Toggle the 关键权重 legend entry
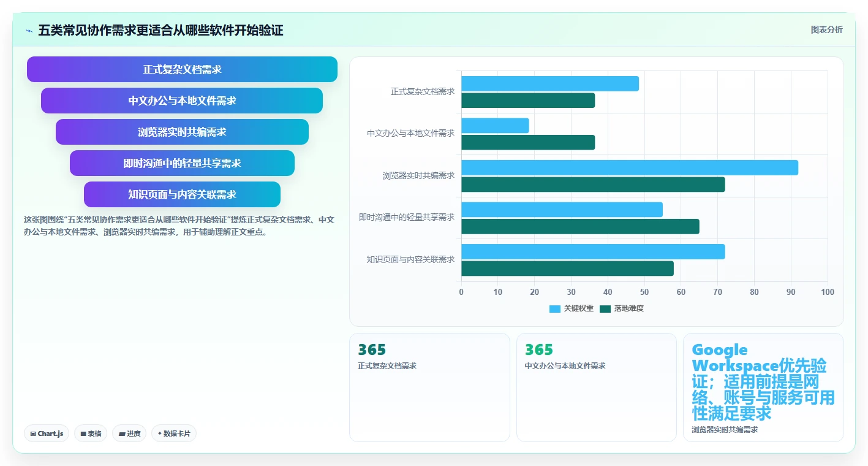Screen dimensions: 868x466 coord(572,308)
